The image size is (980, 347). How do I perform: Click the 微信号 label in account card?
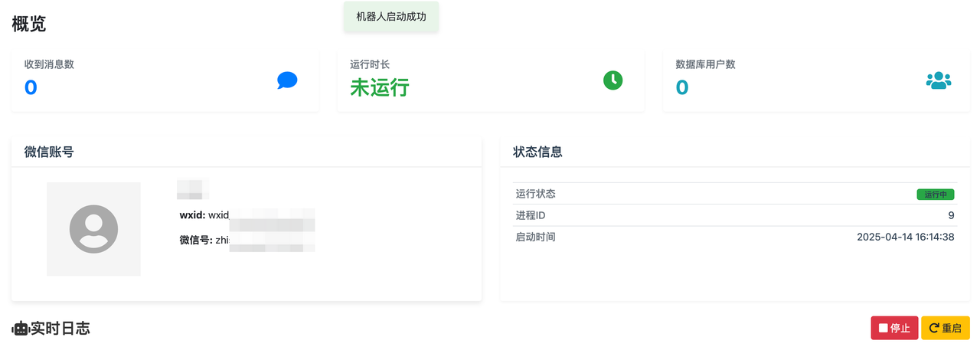pos(195,241)
